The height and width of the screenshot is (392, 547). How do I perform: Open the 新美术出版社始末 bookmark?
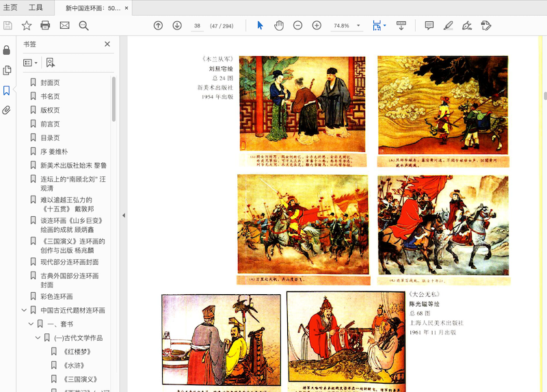[x=73, y=166]
